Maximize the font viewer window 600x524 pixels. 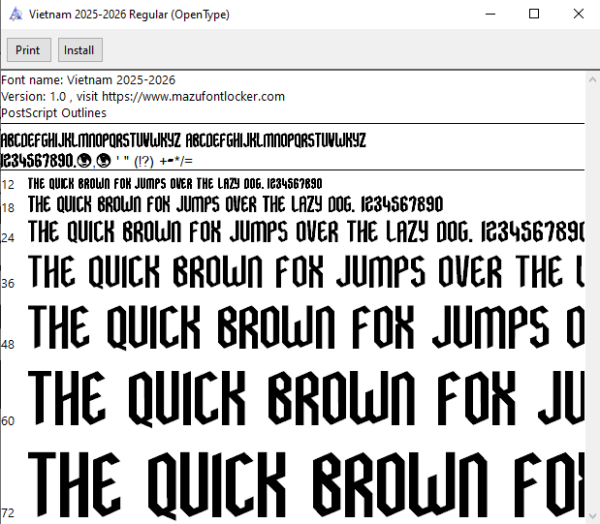pos(534,14)
